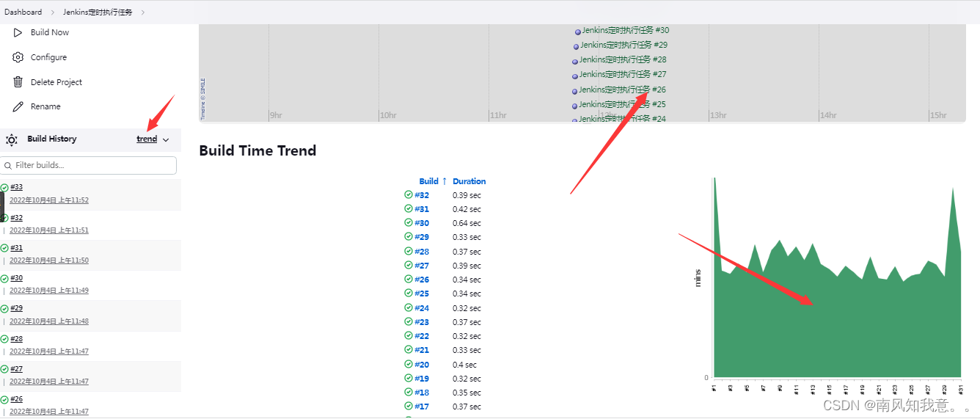Select Delete Project in side menu

coord(56,82)
